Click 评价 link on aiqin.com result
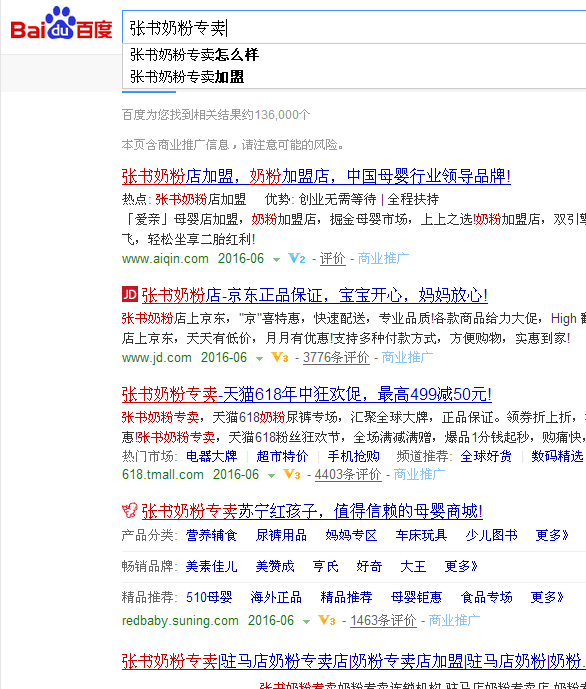The width and height of the screenshot is (586, 689). 333,259
